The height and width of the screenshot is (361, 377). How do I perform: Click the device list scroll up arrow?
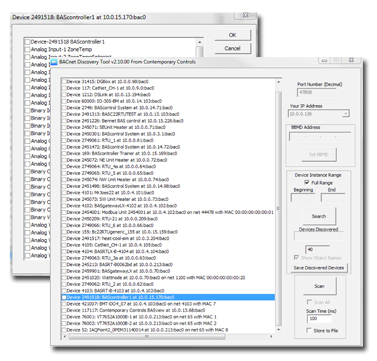point(279,81)
